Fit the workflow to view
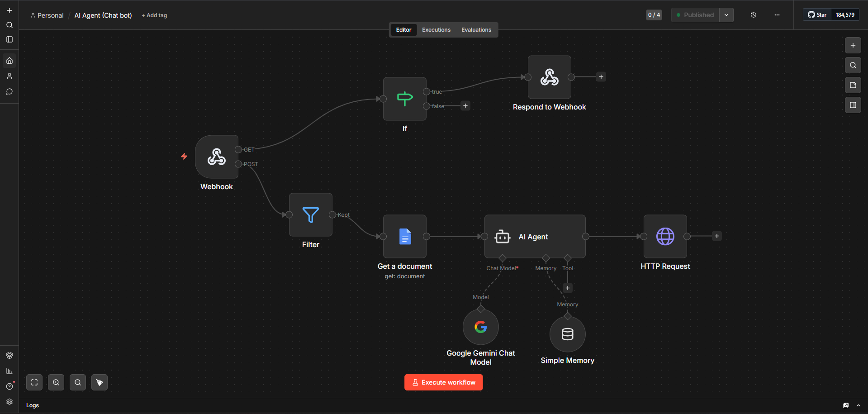 point(34,382)
